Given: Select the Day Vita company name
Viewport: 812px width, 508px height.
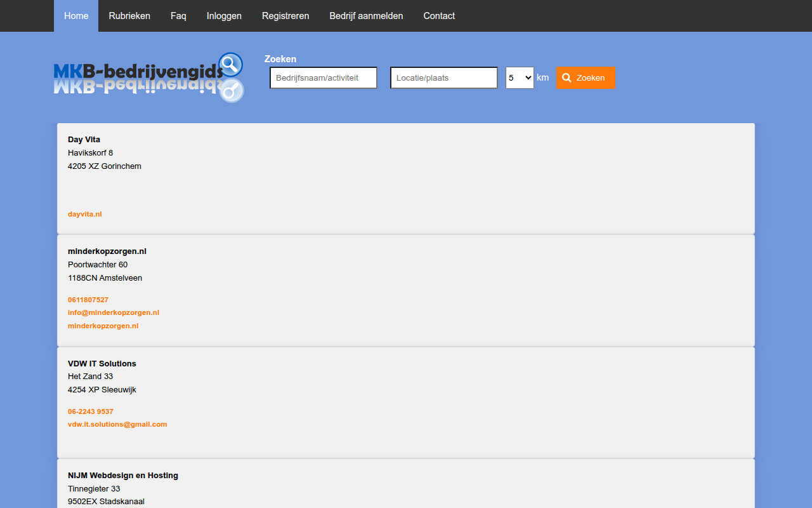Looking at the screenshot, I should tap(84, 140).
